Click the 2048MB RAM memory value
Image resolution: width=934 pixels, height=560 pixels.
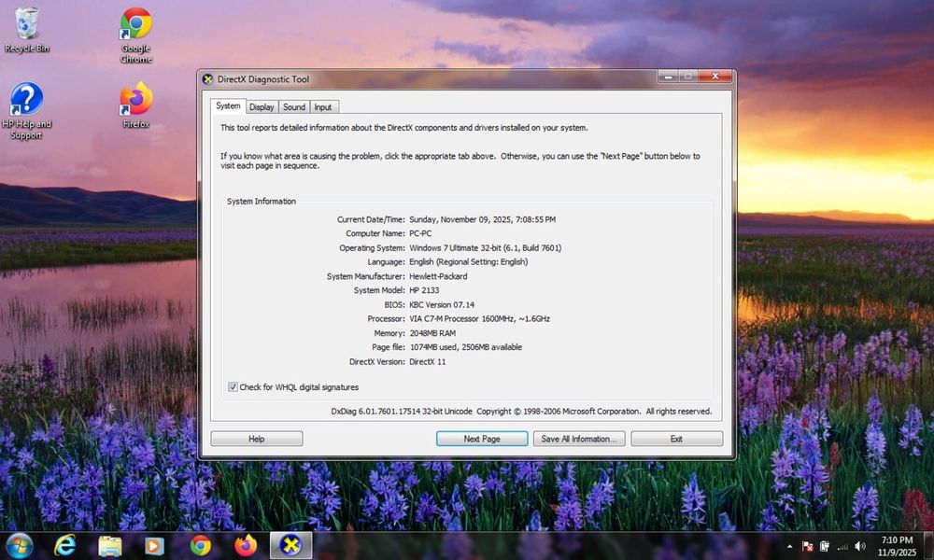(432, 333)
